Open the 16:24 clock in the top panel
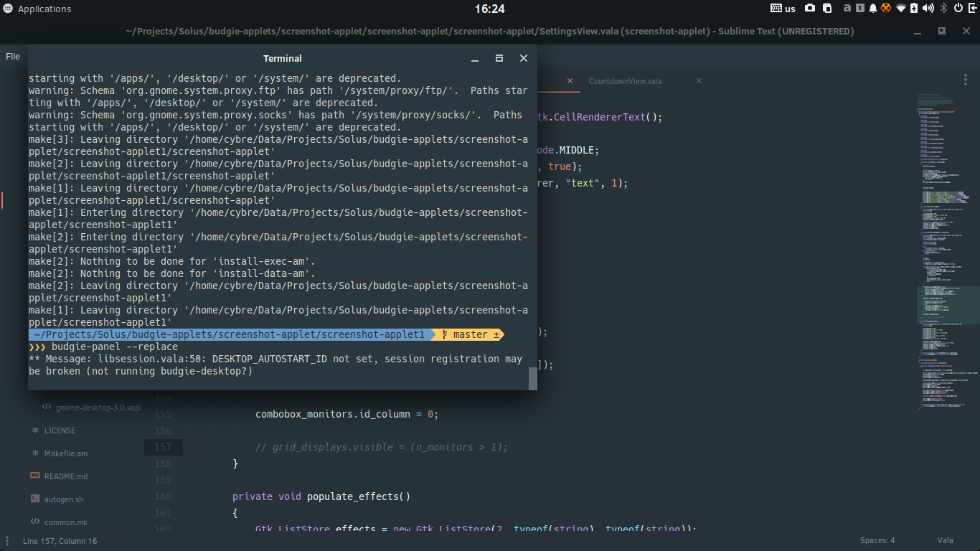The height and width of the screenshot is (551, 980). pyautogui.click(x=490, y=9)
